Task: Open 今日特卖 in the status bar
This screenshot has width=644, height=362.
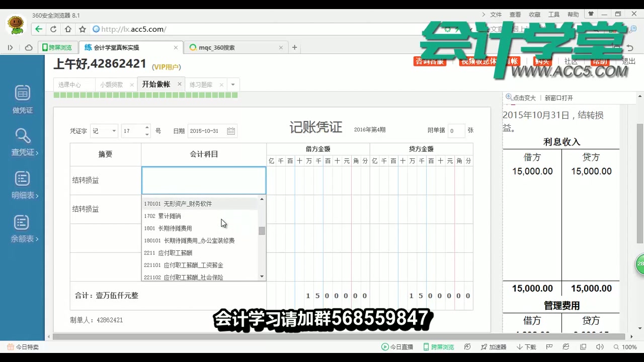Action: pos(23,347)
